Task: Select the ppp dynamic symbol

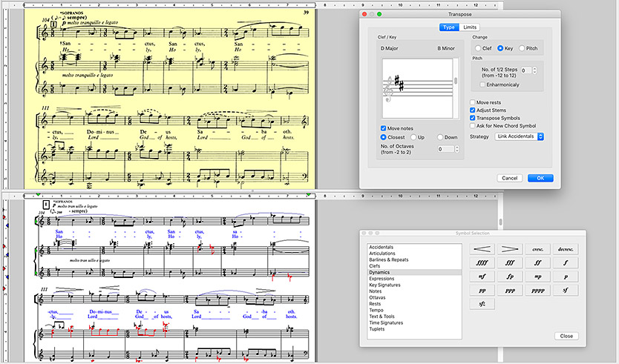Action: [510, 291]
